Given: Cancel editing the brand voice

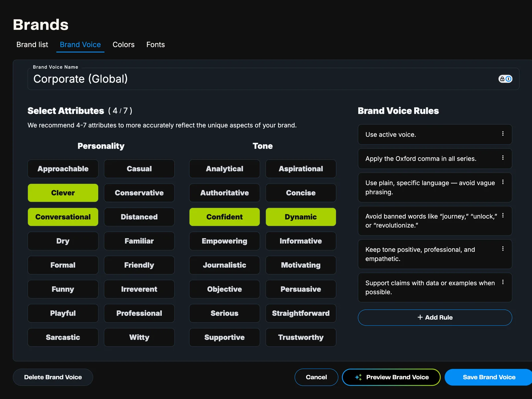Looking at the screenshot, I should [316, 377].
